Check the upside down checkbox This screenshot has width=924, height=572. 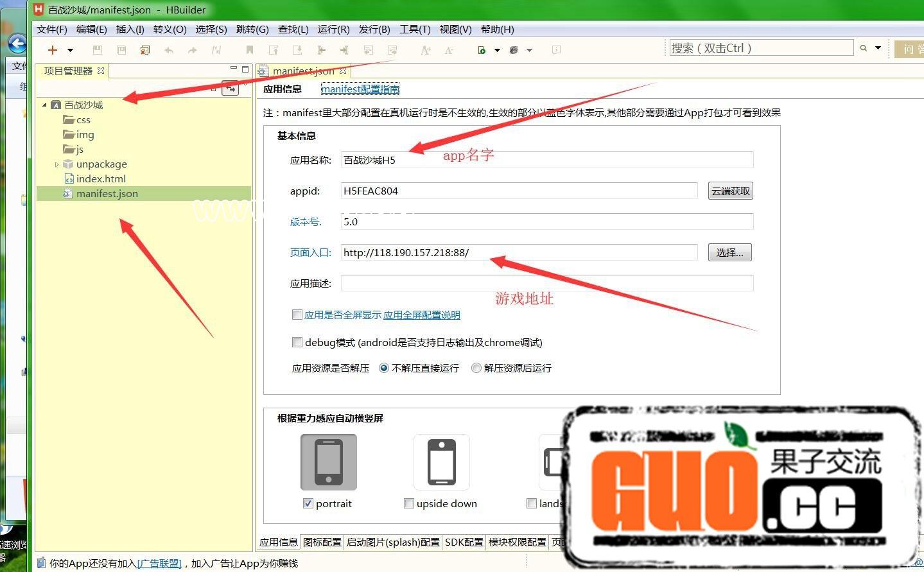point(408,503)
